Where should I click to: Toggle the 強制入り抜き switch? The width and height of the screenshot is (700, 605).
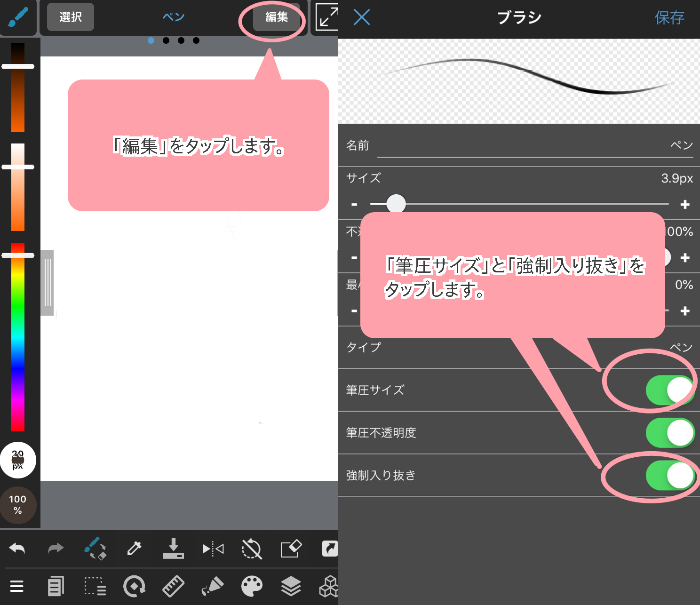(x=669, y=475)
